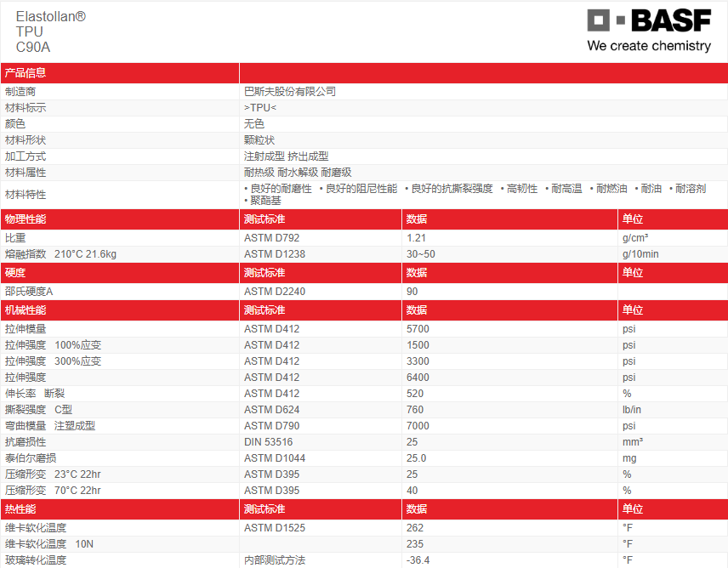Click the color value 无色
This screenshot has width=728, height=568.
point(254,123)
